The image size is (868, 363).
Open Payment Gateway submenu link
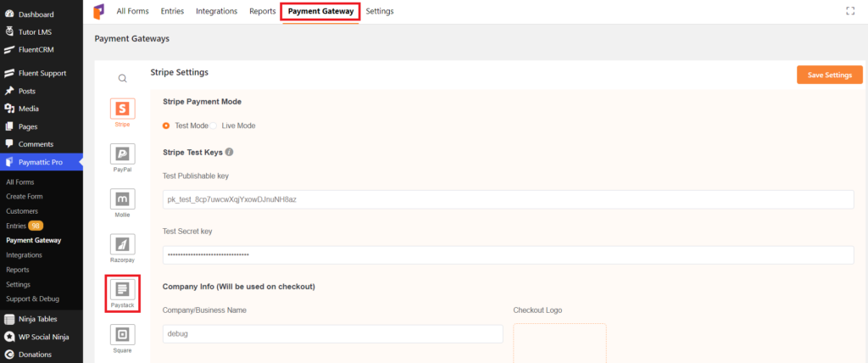click(x=33, y=241)
